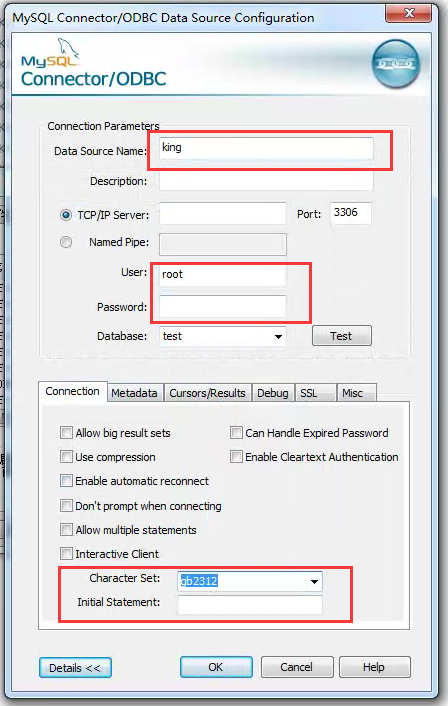Screen dimensions: 448x706
Task: Click the User field containing root
Action: 222,275
